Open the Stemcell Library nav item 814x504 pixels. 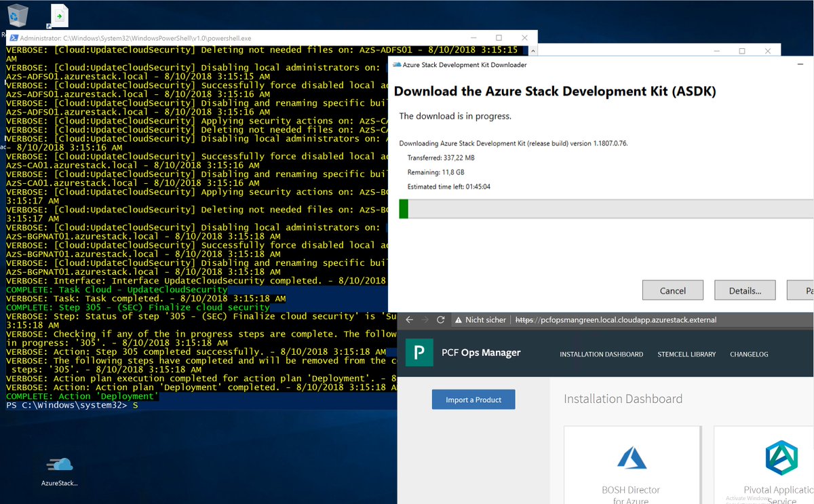click(x=686, y=354)
